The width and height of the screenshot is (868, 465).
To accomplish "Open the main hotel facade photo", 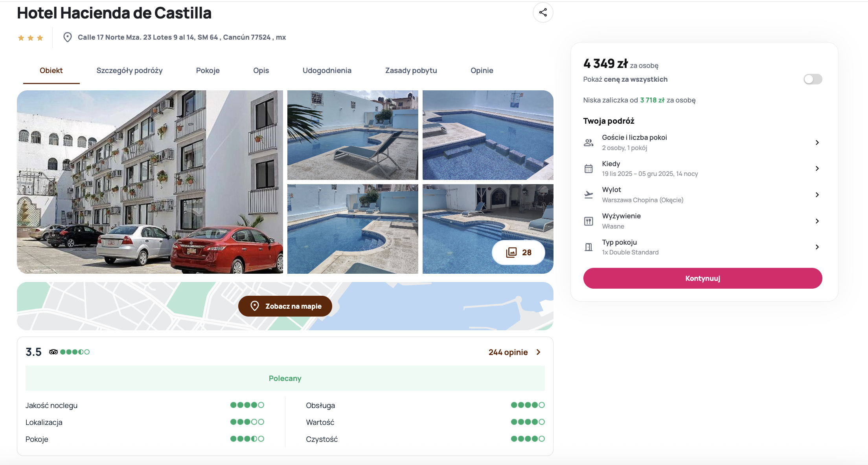I will 150,182.
